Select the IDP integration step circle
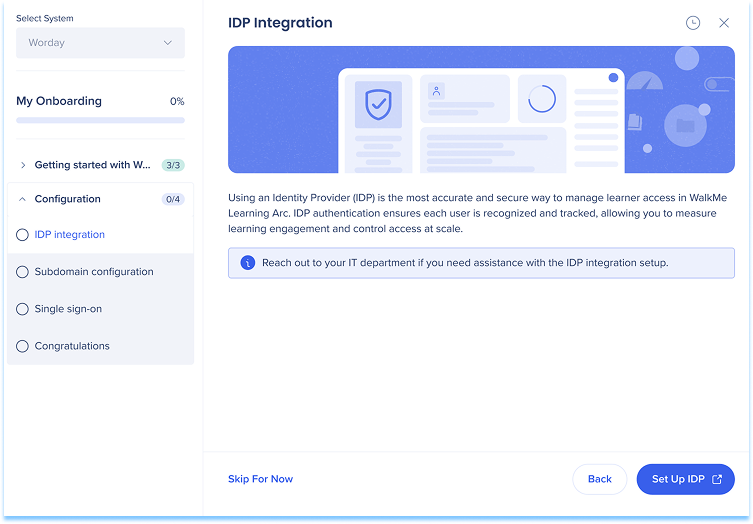753x524 pixels. click(23, 235)
